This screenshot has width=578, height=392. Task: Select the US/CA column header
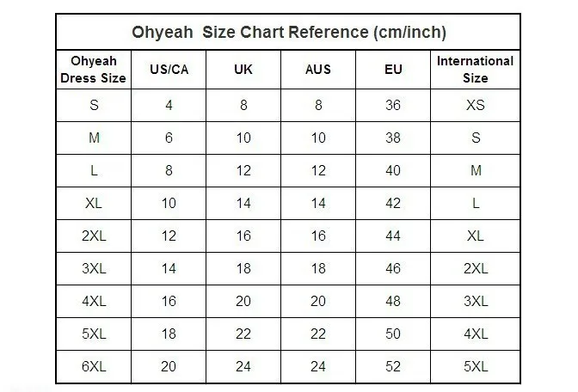point(169,70)
